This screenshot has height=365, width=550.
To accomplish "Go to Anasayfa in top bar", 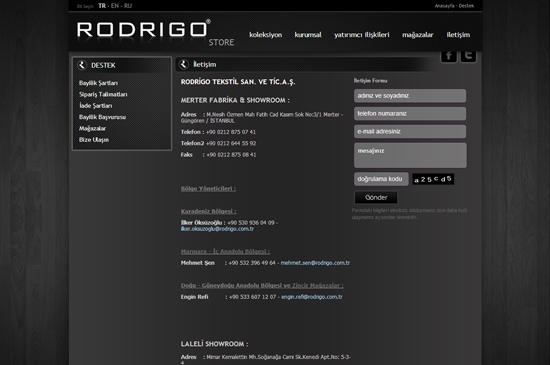I will (x=444, y=6).
